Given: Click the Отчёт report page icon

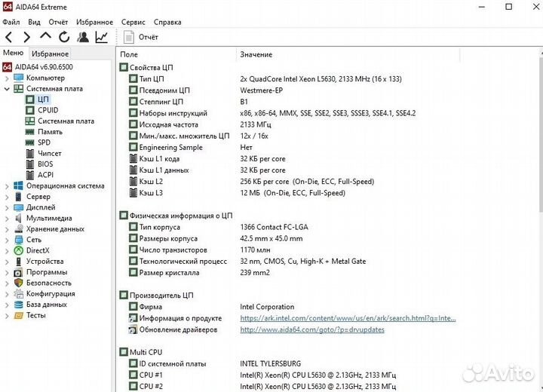Looking at the screenshot, I should (129, 37).
